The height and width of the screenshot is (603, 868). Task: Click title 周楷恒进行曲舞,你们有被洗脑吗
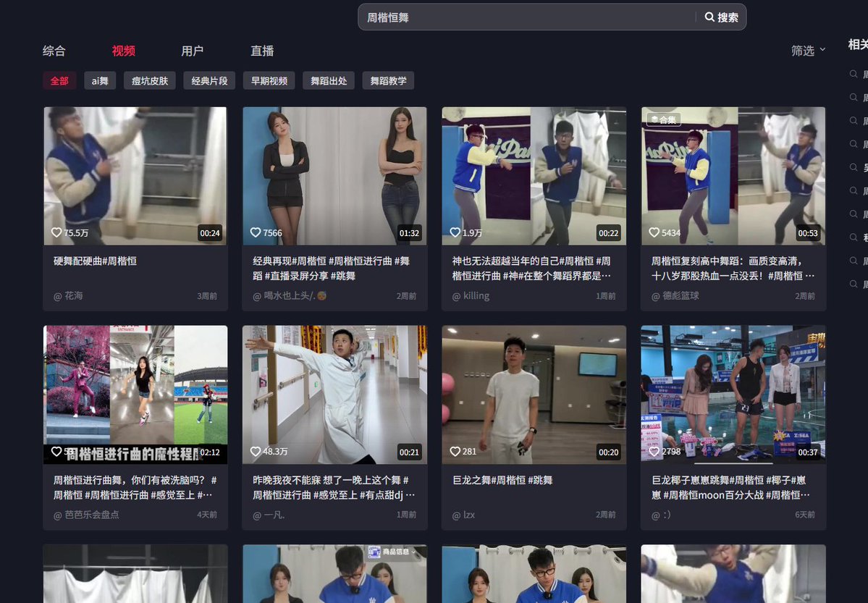pyautogui.click(x=135, y=487)
